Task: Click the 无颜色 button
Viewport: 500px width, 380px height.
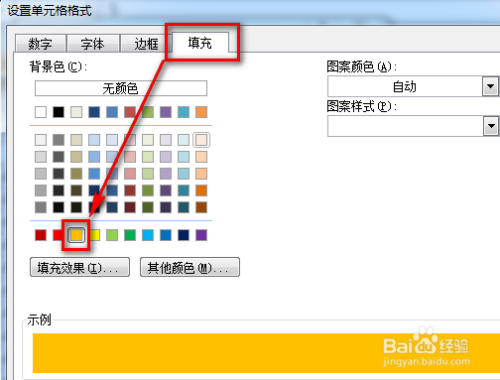Action: click(121, 88)
